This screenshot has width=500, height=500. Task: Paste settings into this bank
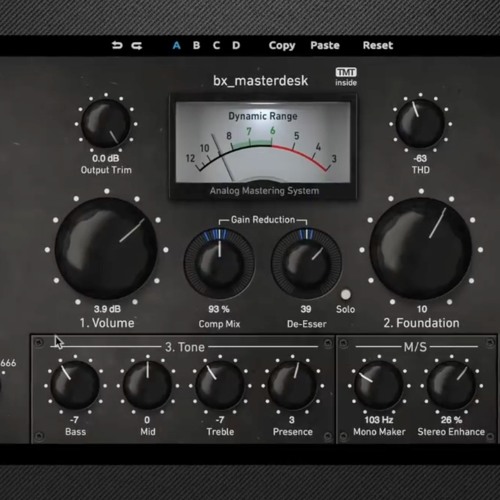(x=325, y=45)
